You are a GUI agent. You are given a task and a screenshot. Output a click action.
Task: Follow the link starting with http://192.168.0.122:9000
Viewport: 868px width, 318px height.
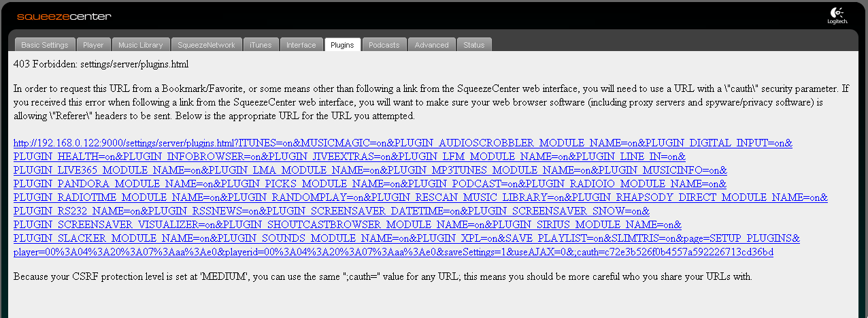403,143
